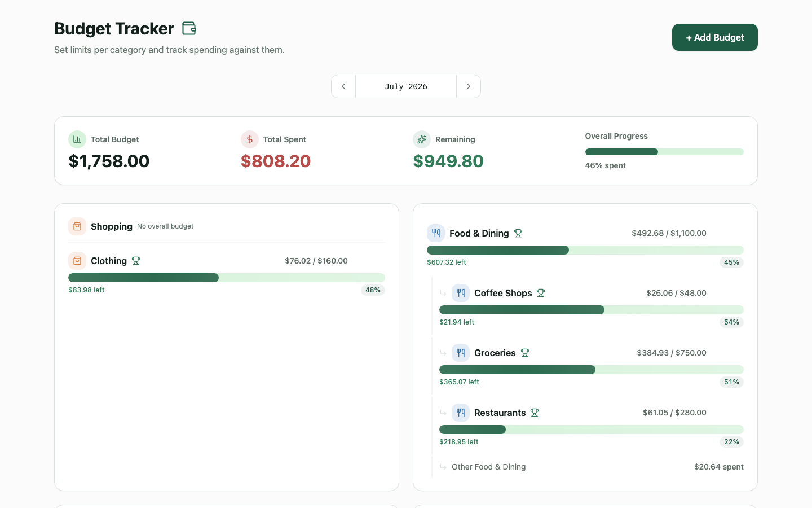The width and height of the screenshot is (812, 508).
Task: Click the sub-item arrow before Restaurants
Action: tap(443, 413)
